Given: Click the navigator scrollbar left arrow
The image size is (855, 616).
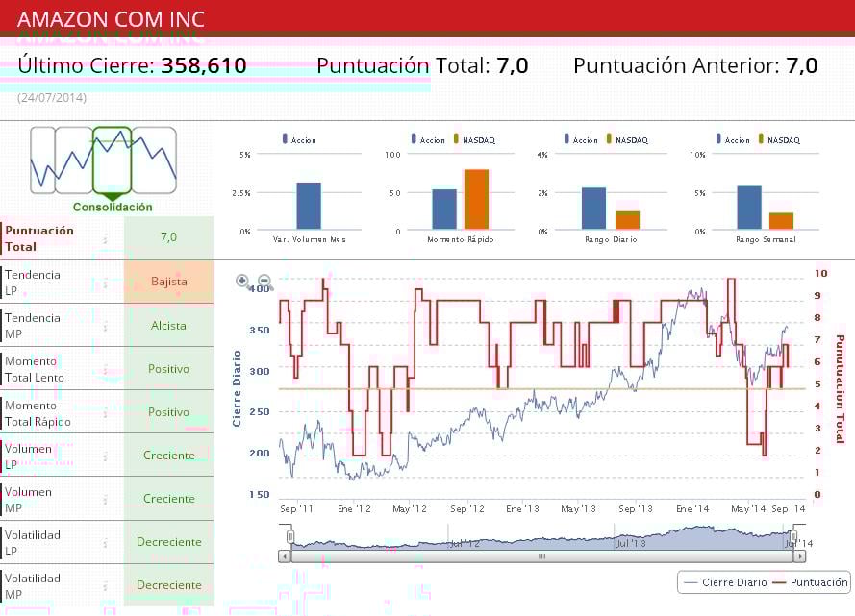Looking at the screenshot, I should pos(284,556).
